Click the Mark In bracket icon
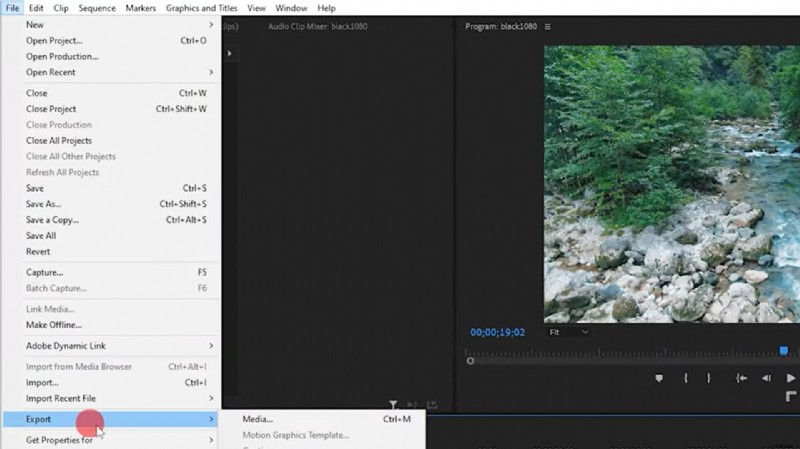 tap(685, 378)
